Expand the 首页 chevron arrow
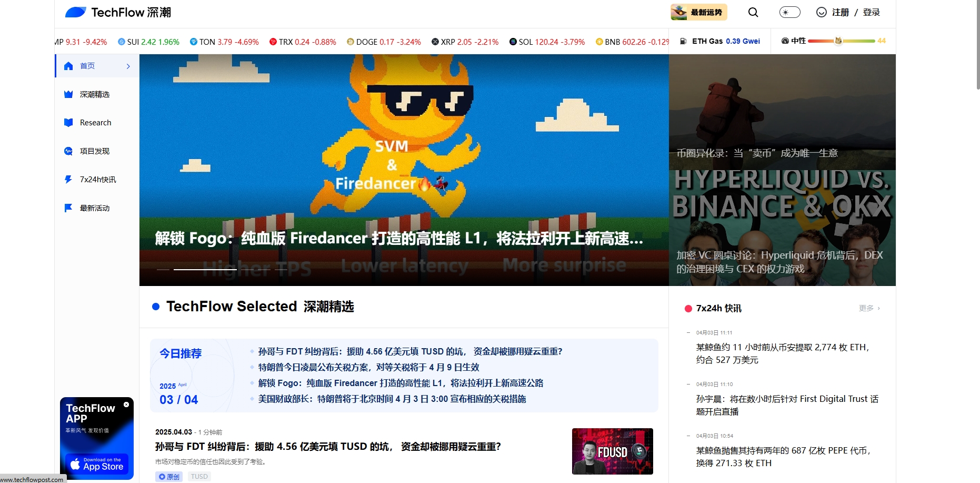 pyautogui.click(x=128, y=66)
